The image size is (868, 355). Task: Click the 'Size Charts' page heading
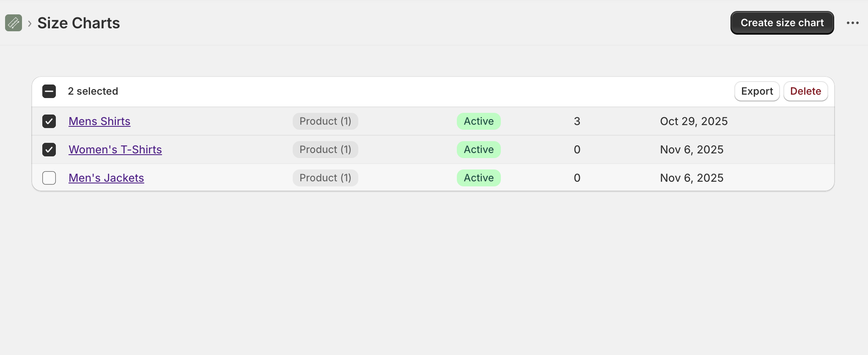[x=79, y=23]
